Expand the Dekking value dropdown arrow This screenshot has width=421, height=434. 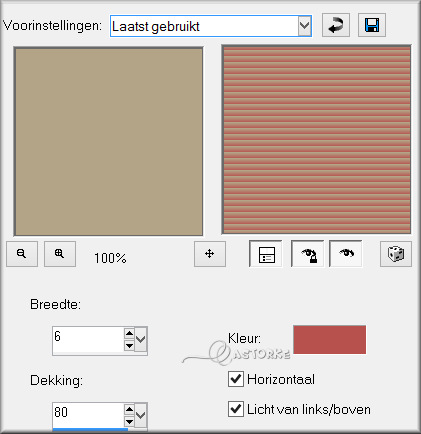(141, 415)
